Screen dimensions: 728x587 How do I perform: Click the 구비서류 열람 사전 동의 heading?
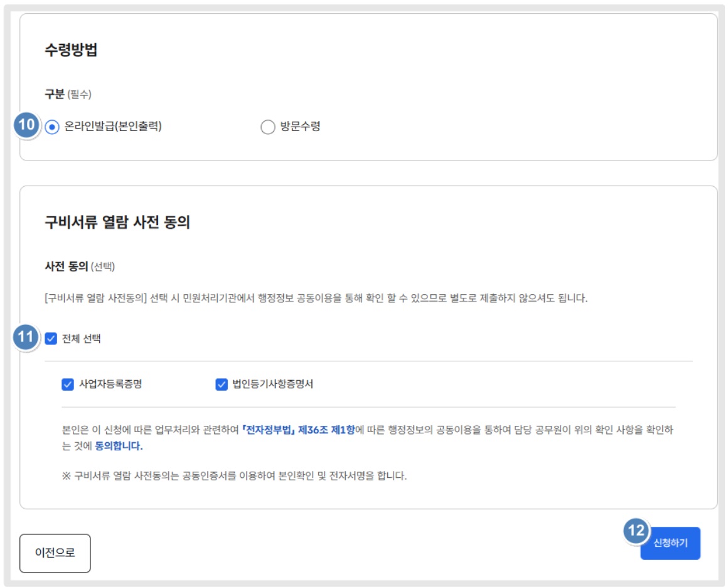pyautogui.click(x=117, y=222)
